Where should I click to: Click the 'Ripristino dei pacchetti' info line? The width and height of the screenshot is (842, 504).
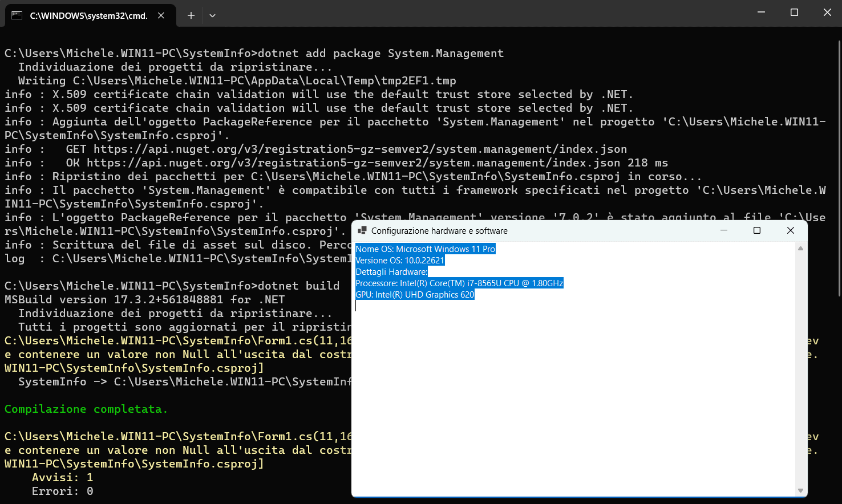pyautogui.click(x=353, y=177)
